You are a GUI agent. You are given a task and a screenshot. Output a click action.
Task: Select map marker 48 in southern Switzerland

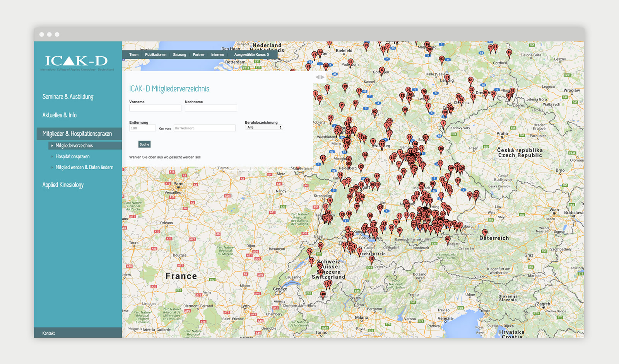tap(323, 295)
